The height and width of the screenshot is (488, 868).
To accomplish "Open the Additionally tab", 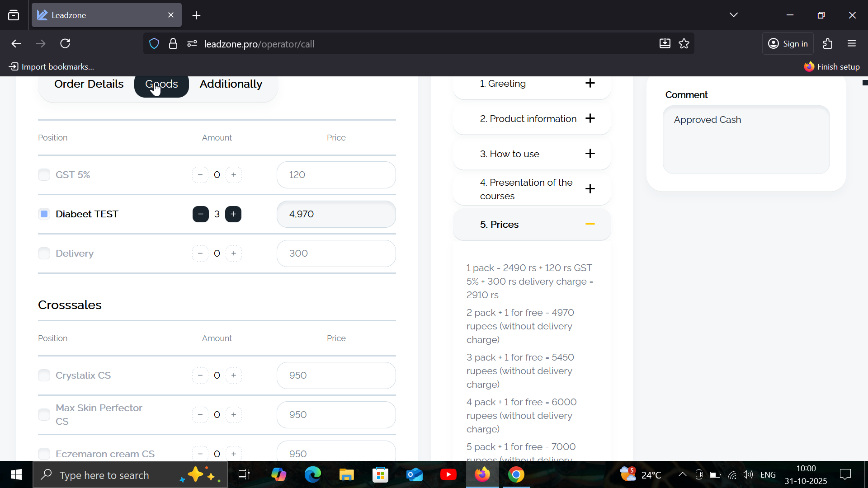I will coord(231,84).
